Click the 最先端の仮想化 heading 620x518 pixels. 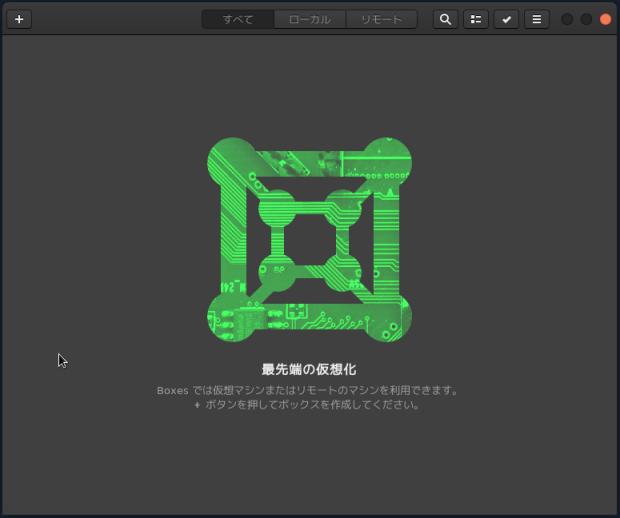tap(309, 369)
